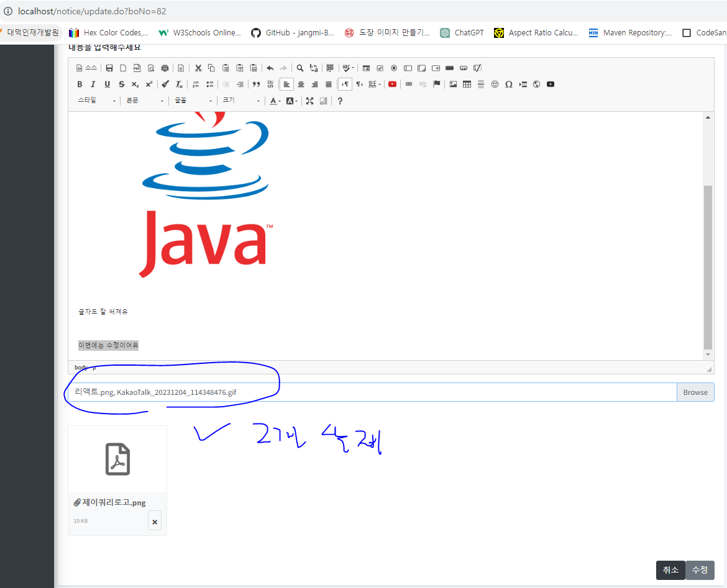Click the Cut scissors icon
727x588 pixels.
[198, 68]
